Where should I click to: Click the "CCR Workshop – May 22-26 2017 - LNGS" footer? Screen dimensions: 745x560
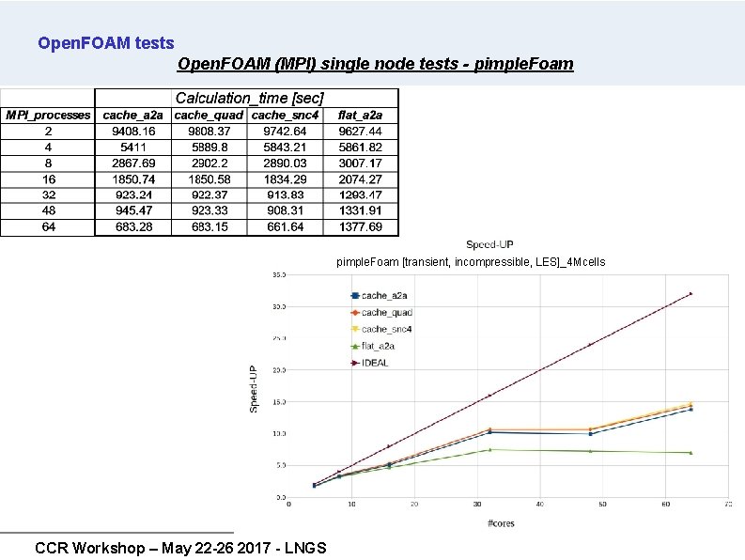pos(180,548)
